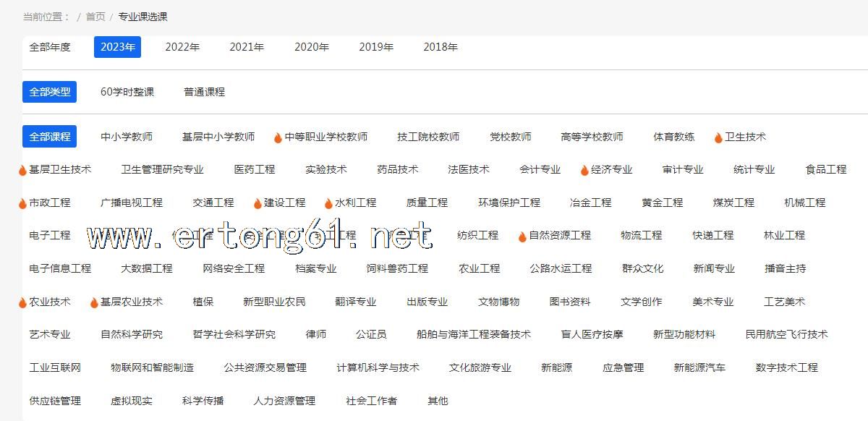This screenshot has width=868, height=421.
Task: Click the flame icon next to 水利工程
Action: pos(328,203)
